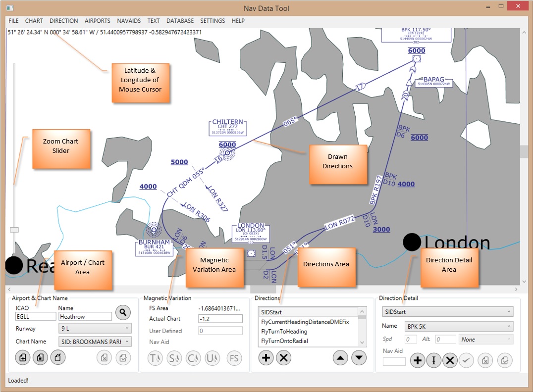Viewport: 533px width, 392px height.
Task: Click the Direction Detail confirm page icon
Action: coord(505,360)
